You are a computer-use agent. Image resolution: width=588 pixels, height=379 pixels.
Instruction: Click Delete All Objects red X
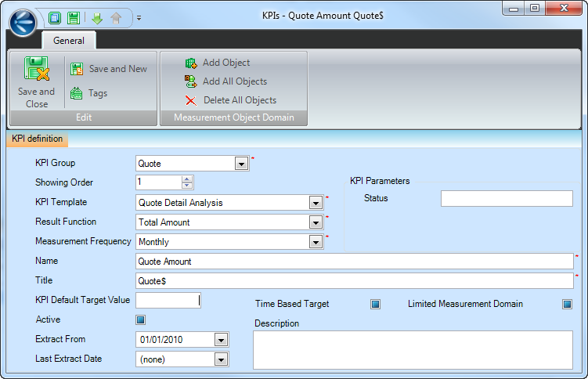pyautogui.click(x=191, y=100)
